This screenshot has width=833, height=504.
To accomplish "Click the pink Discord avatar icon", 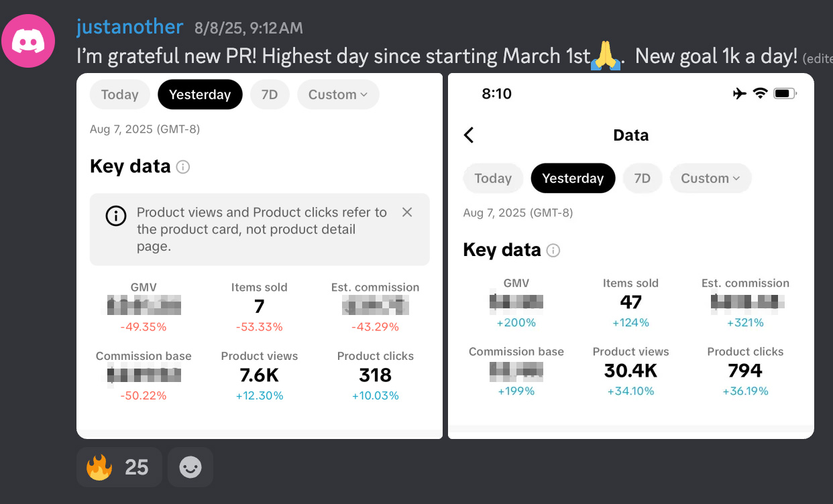I will (x=28, y=40).
